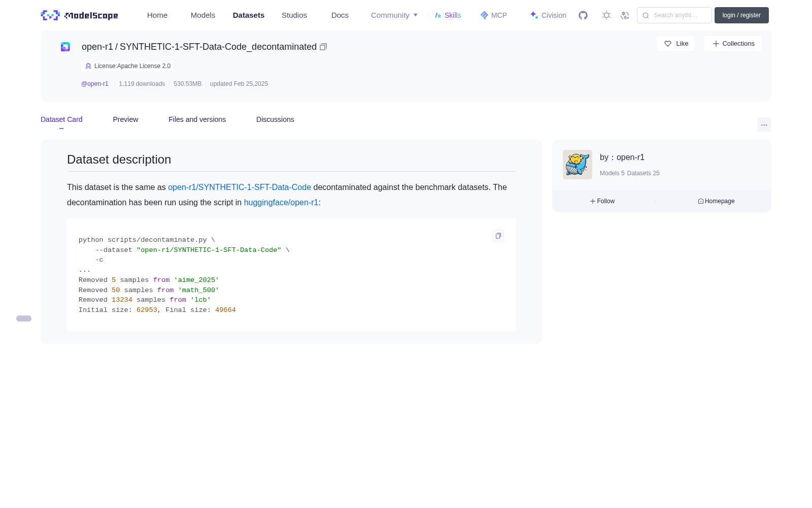Image resolution: width=812 pixels, height=508 pixels.
Task: Add dataset to Collections
Action: coord(733,44)
